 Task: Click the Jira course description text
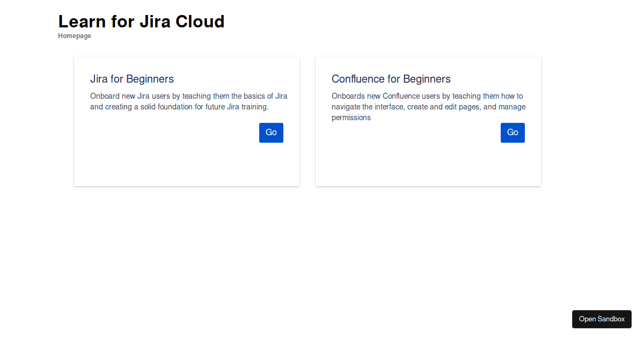coord(188,101)
